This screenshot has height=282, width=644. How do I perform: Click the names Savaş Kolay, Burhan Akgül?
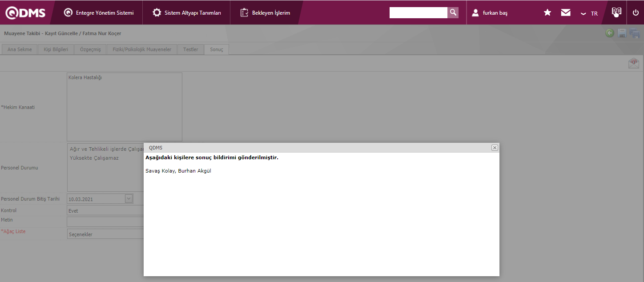pyautogui.click(x=178, y=171)
